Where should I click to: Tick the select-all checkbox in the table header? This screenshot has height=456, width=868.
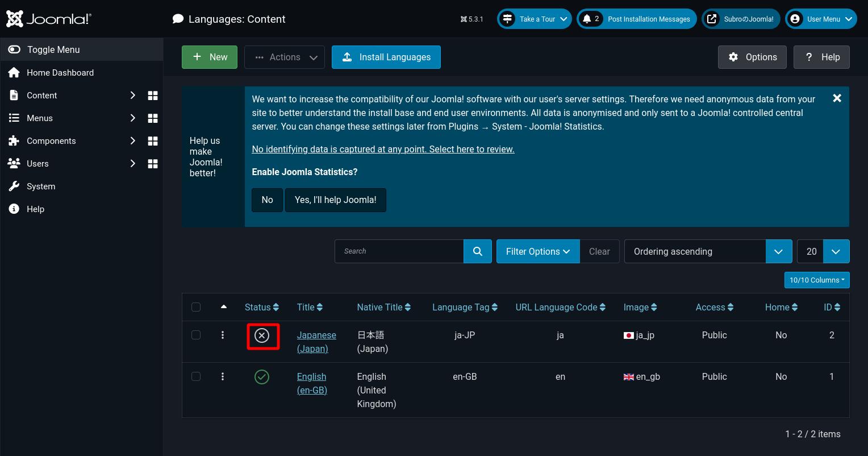point(196,307)
